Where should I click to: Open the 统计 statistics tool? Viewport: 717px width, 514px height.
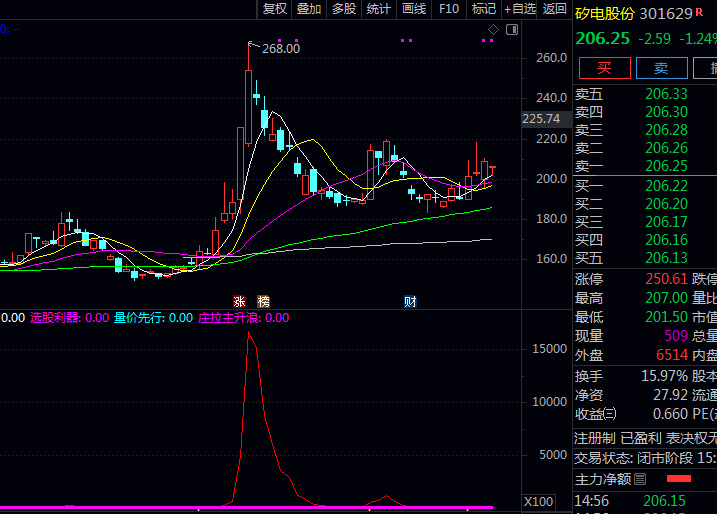click(379, 9)
